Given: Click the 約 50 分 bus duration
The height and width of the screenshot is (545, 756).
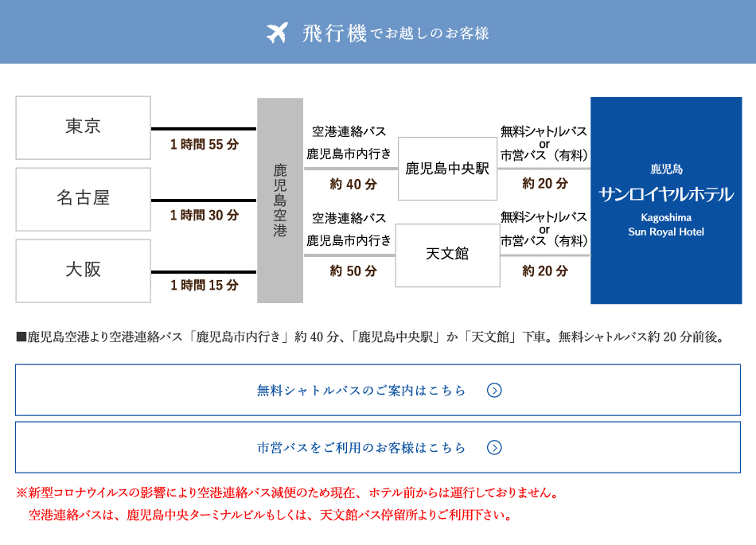Looking at the screenshot, I should pyautogui.click(x=353, y=271).
